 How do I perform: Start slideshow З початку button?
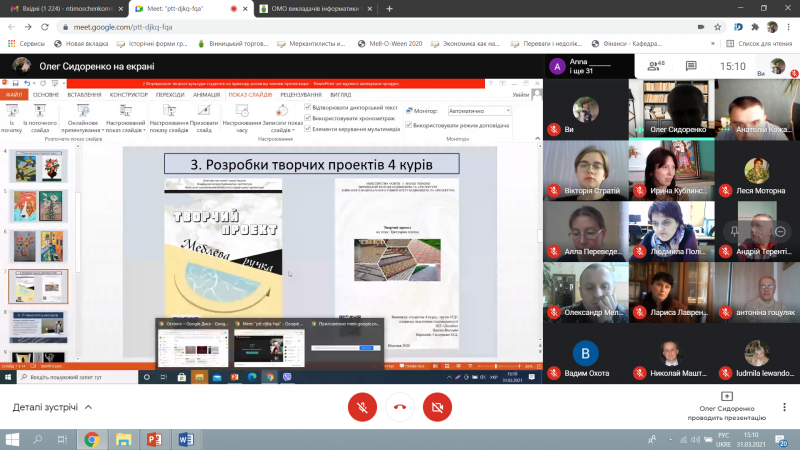(11, 119)
